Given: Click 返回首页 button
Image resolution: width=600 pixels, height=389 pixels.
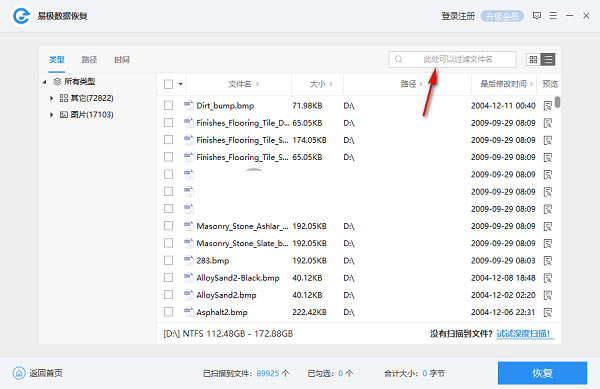Looking at the screenshot, I should [x=38, y=373].
